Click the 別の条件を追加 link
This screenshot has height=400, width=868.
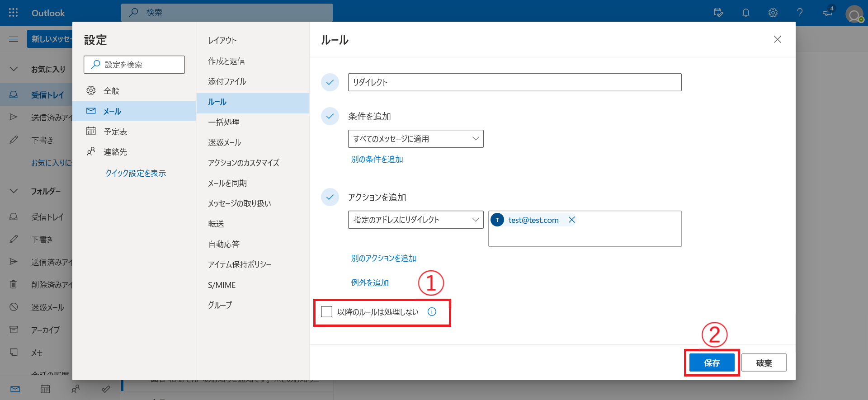pyautogui.click(x=377, y=159)
